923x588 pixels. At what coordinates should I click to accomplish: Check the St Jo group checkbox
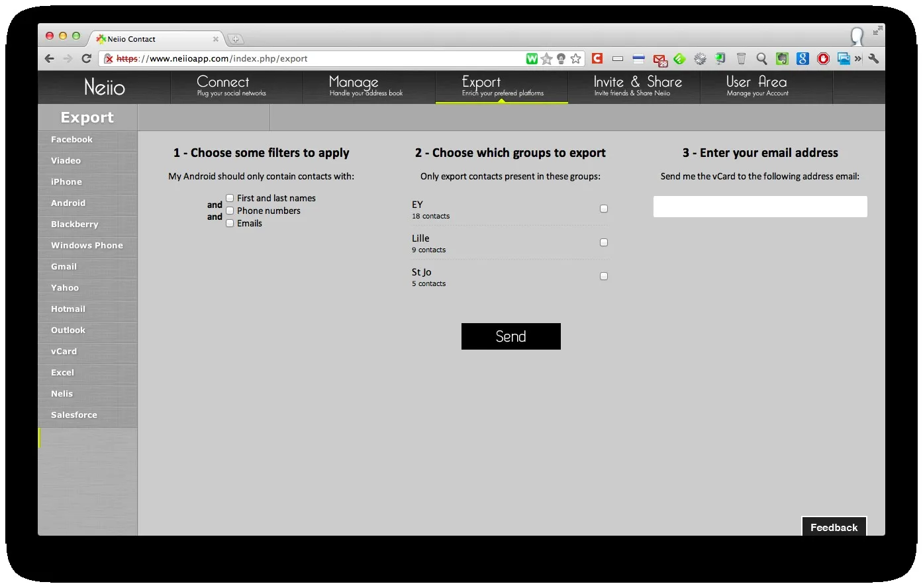coord(604,276)
